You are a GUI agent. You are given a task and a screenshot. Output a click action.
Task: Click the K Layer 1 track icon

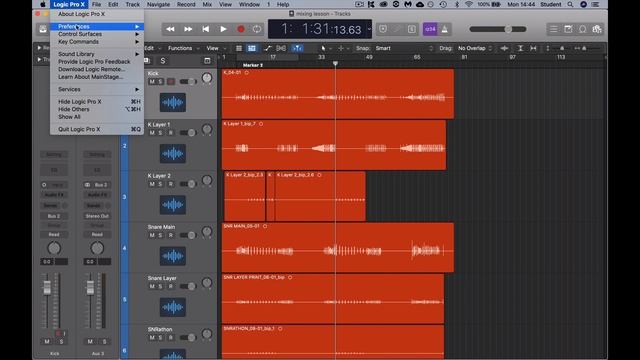tap(173, 153)
